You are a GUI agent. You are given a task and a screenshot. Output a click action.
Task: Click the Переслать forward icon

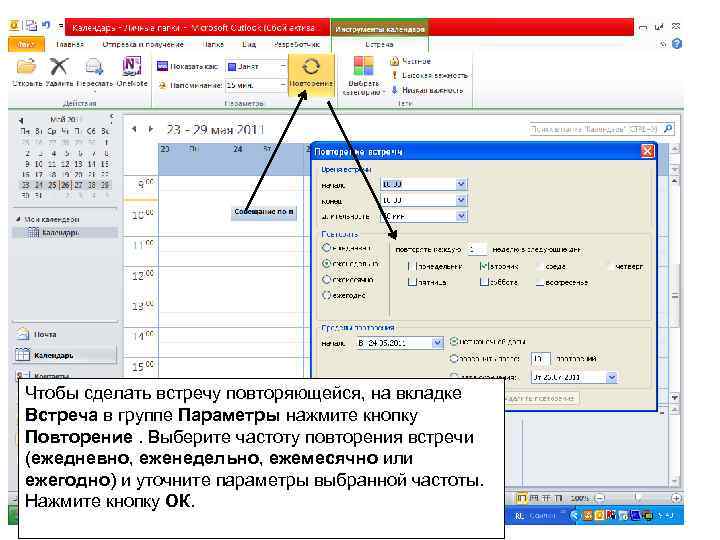94,67
